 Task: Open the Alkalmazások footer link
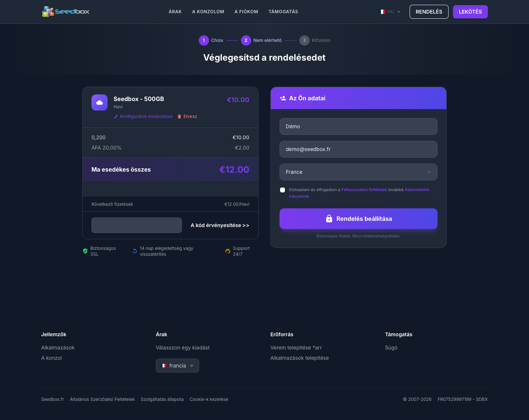click(58, 348)
